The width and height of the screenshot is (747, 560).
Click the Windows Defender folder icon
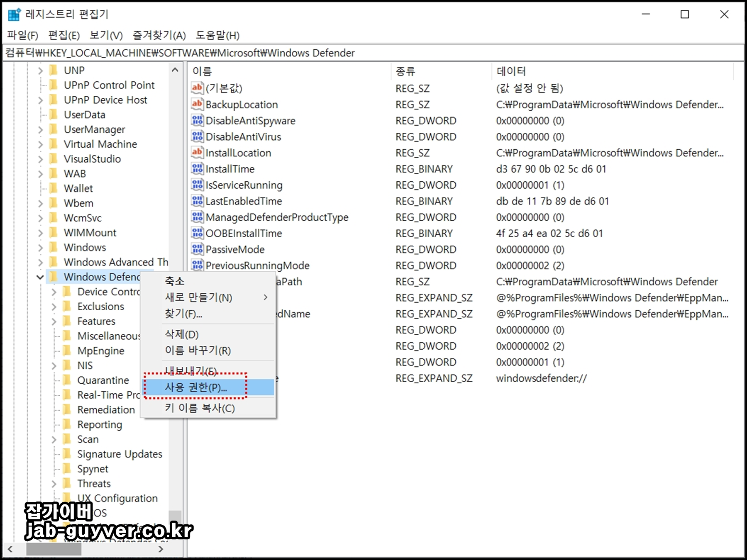[53, 277]
